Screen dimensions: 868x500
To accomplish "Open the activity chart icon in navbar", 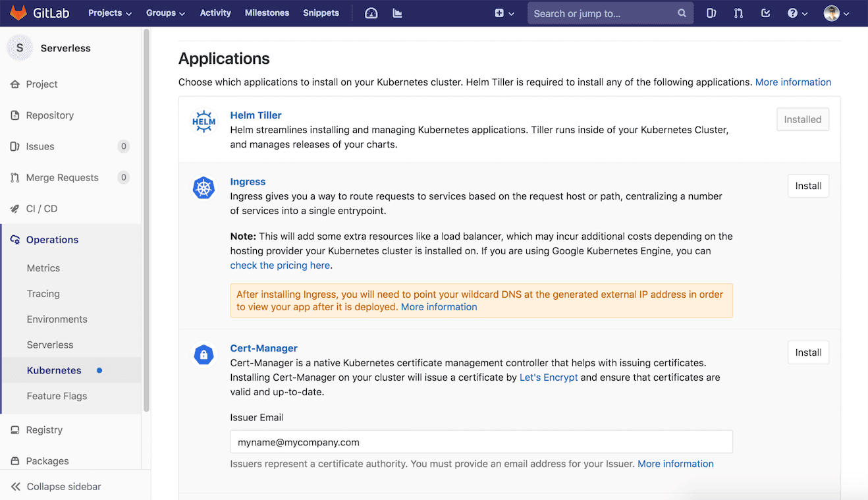I will point(396,13).
